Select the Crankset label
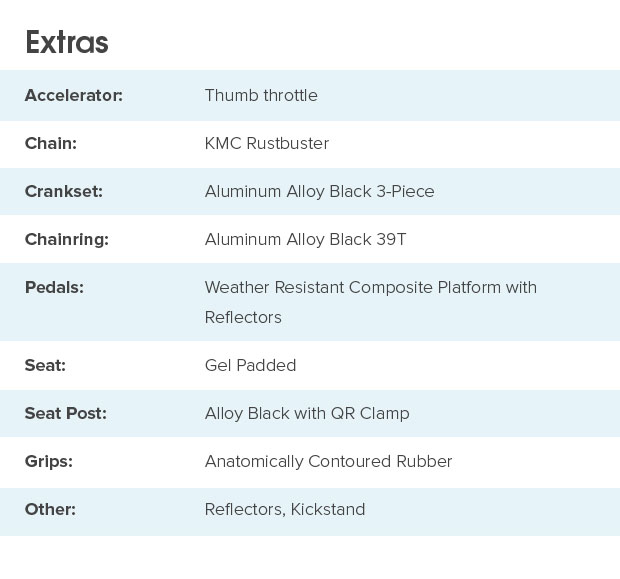 click(x=63, y=191)
